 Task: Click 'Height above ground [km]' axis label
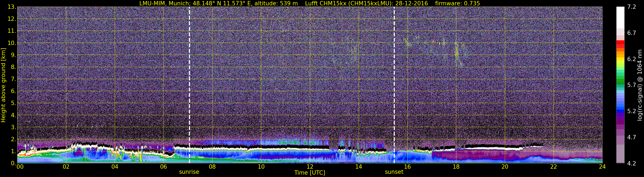pyautogui.click(x=3, y=85)
